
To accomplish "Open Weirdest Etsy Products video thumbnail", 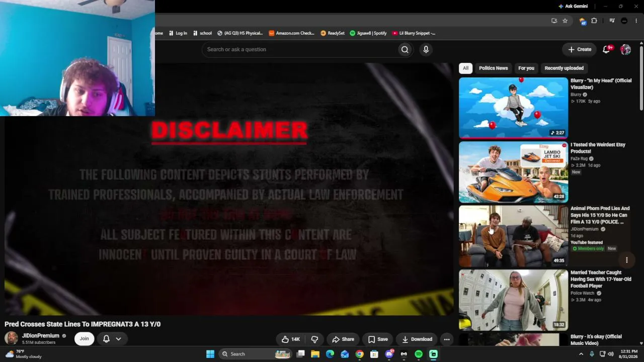I will (x=513, y=172).
